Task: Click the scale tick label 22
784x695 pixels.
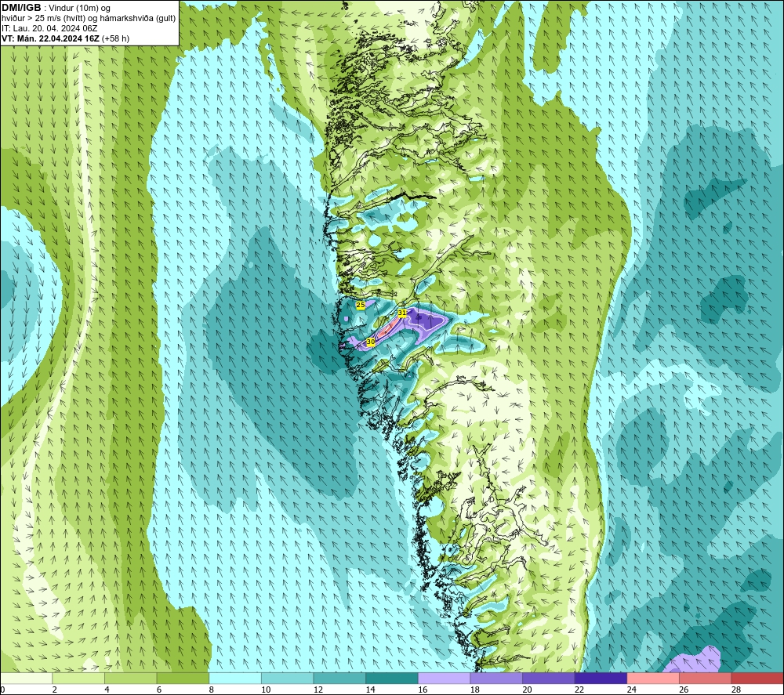Action: pyautogui.click(x=579, y=690)
